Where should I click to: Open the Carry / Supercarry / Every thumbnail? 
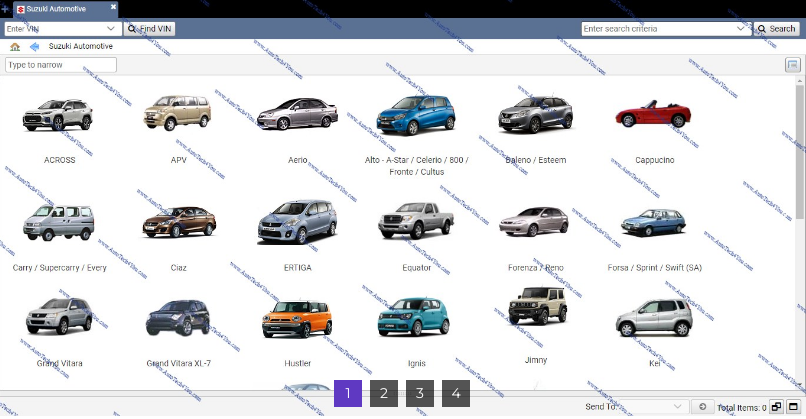(59, 222)
